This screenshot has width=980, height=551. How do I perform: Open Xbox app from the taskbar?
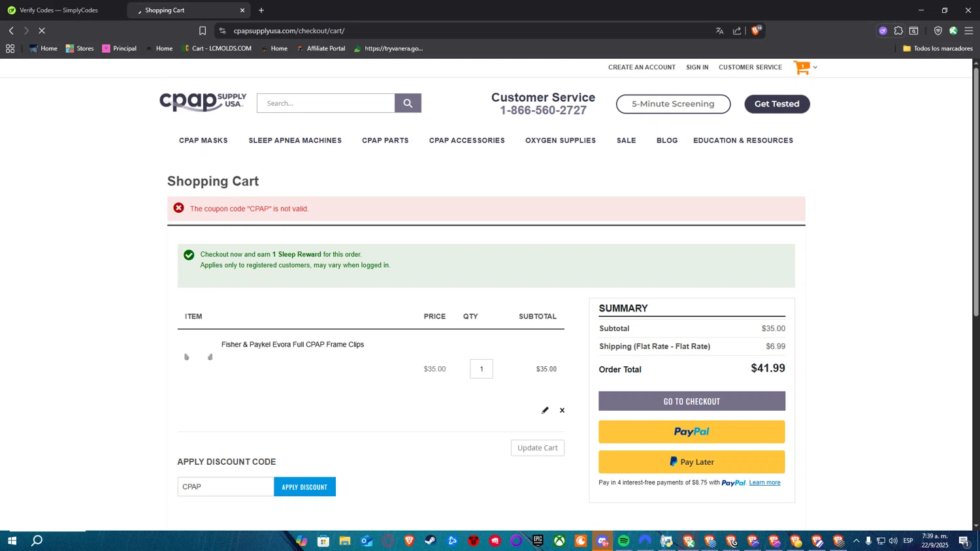(x=559, y=541)
